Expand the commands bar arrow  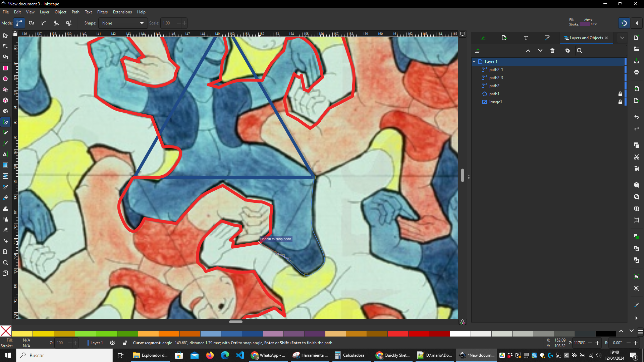(636, 318)
